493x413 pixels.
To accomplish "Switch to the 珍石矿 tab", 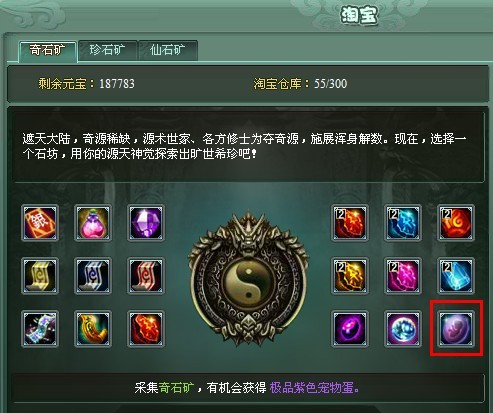I will [x=108, y=50].
